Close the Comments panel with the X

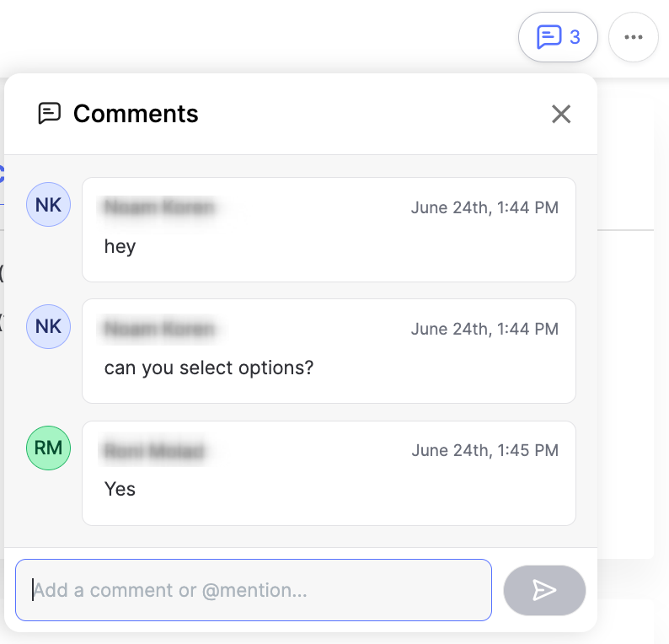click(x=561, y=114)
